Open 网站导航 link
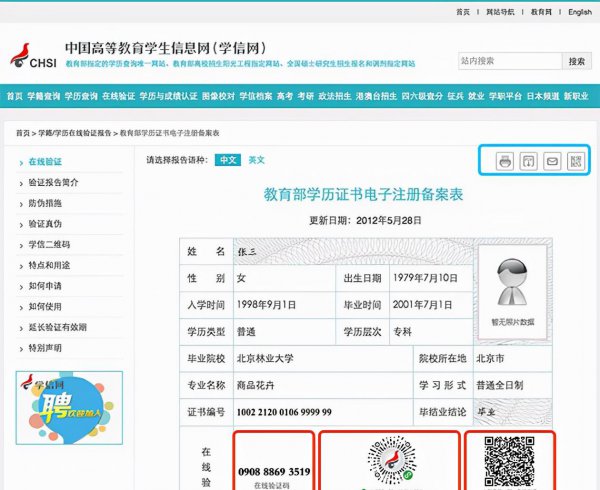 tap(500, 12)
